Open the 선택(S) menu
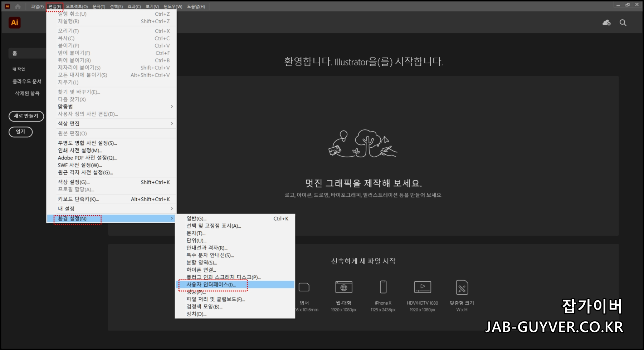The height and width of the screenshot is (350, 644). coord(116,6)
